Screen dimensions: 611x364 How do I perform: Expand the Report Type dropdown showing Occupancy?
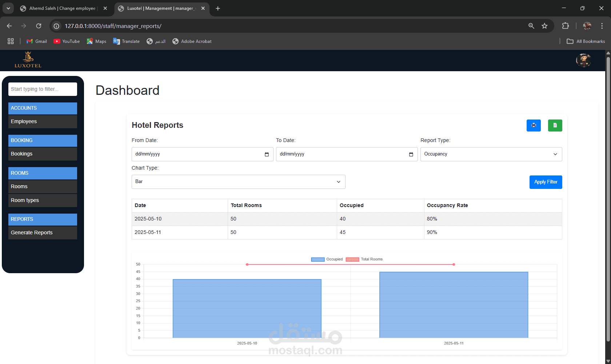pyautogui.click(x=491, y=154)
